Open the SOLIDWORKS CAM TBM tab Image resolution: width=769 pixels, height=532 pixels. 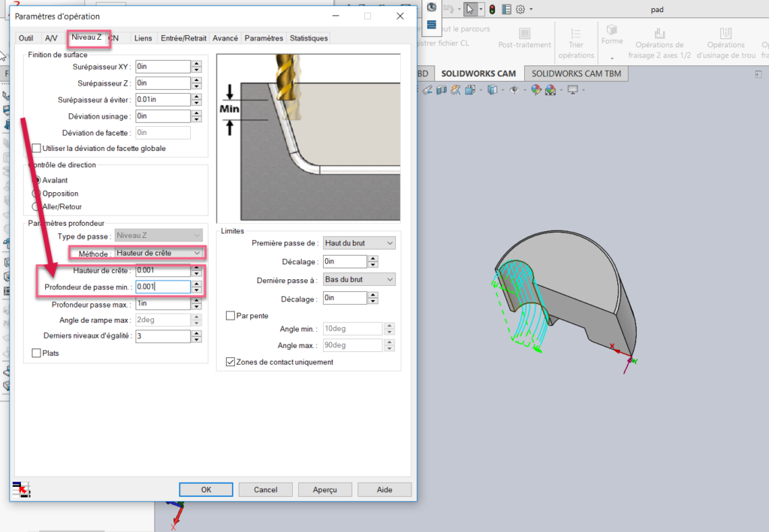coord(576,74)
